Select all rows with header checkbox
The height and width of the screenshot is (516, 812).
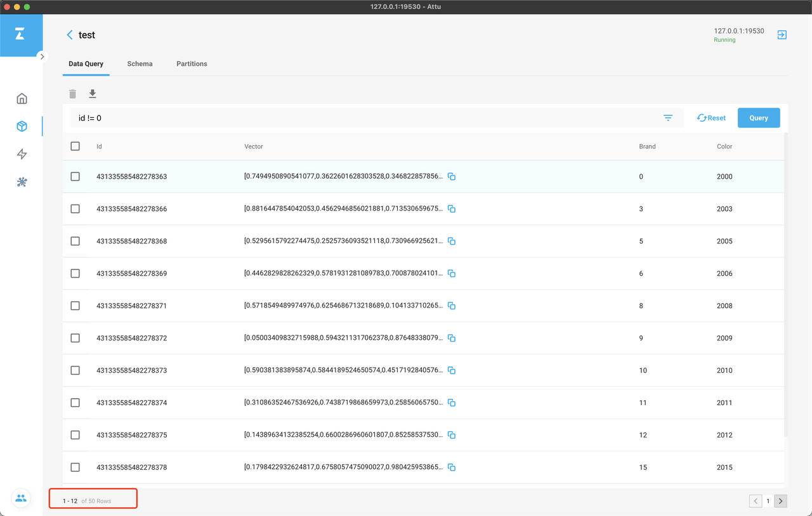click(x=75, y=146)
